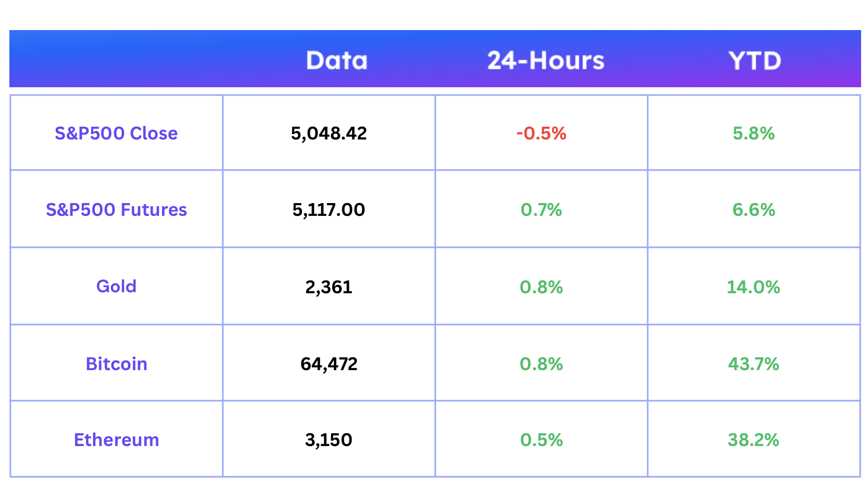Screen dimensions: 868x484
Task: Click the Gold row label
Action: [116, 286]
